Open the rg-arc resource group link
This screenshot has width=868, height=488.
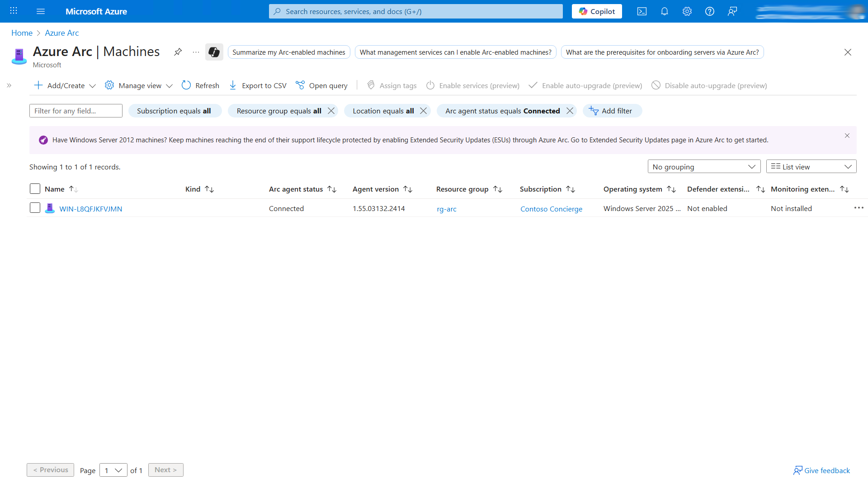pos(447,209)
